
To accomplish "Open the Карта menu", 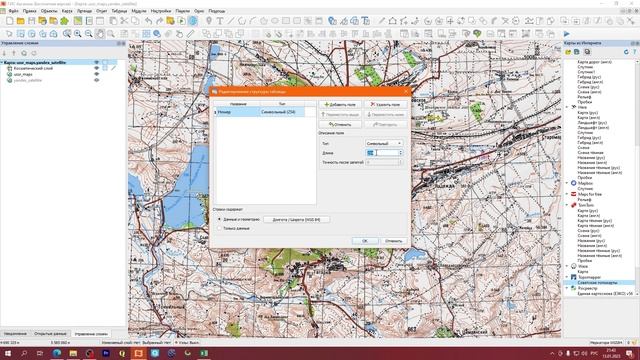I will [67, 11].
